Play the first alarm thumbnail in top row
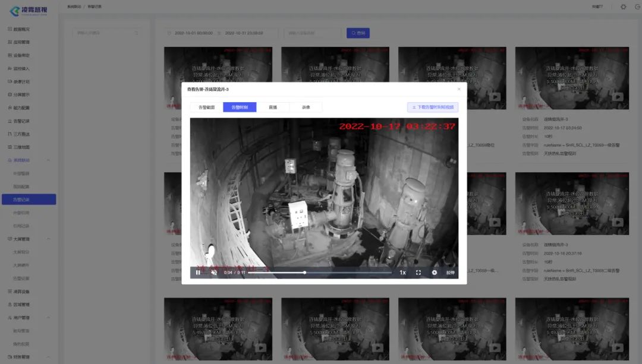 (218, 78)
